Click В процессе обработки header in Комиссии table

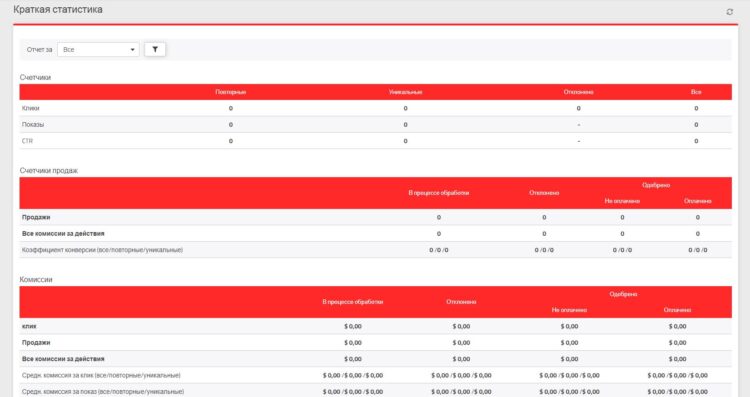353,302
